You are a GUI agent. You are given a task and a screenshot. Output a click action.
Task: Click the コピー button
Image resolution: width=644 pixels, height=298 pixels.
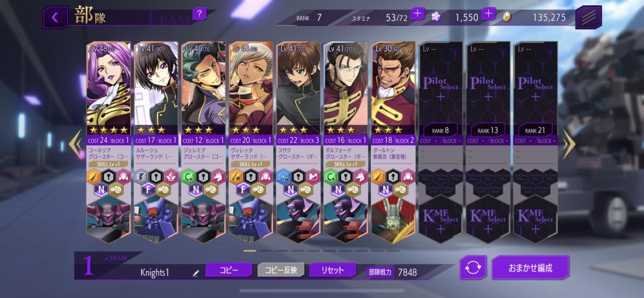pyautogui.click(x=229, y=270)
